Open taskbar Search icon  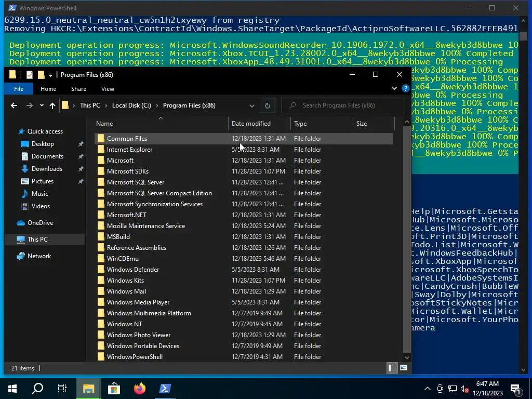(37, 389)
